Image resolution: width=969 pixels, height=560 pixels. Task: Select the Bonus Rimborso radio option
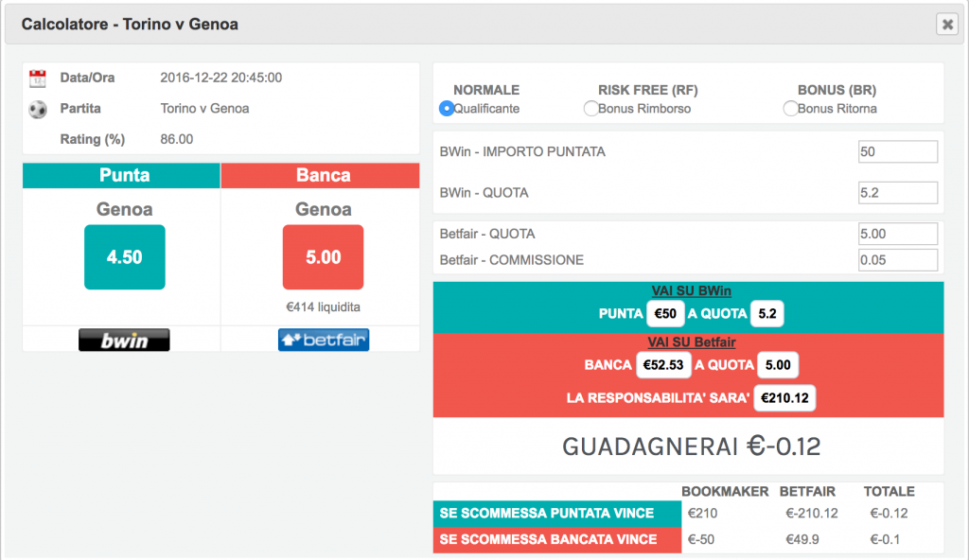tap(591, 109)
